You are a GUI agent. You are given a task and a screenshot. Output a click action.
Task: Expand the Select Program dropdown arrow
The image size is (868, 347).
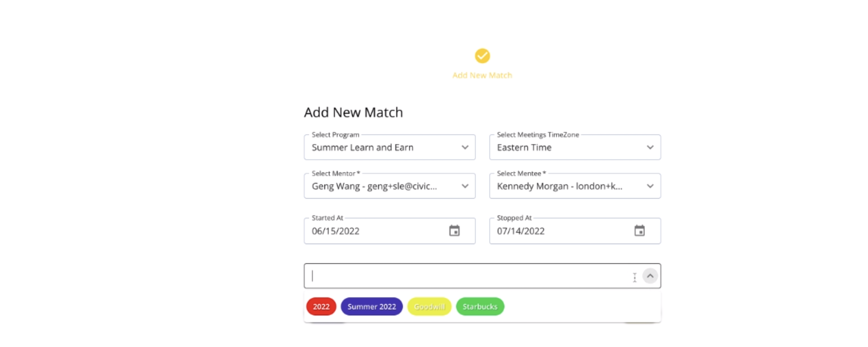point(465,147)
